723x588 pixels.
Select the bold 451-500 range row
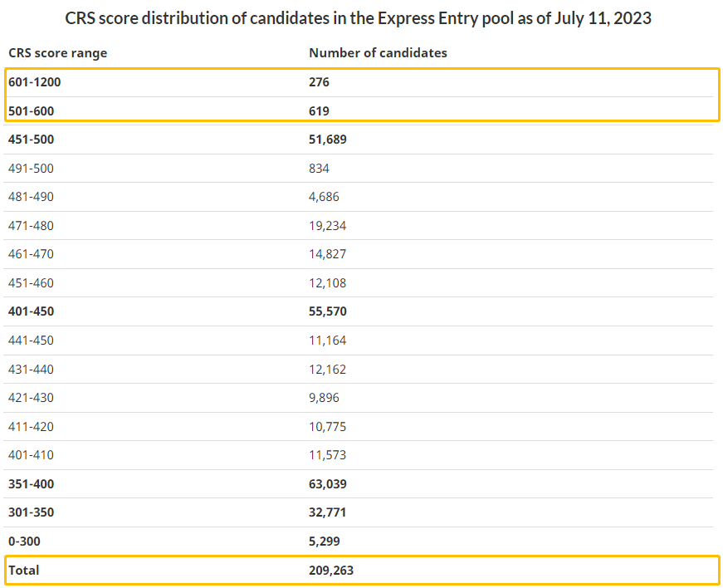(x=32, y=140)
